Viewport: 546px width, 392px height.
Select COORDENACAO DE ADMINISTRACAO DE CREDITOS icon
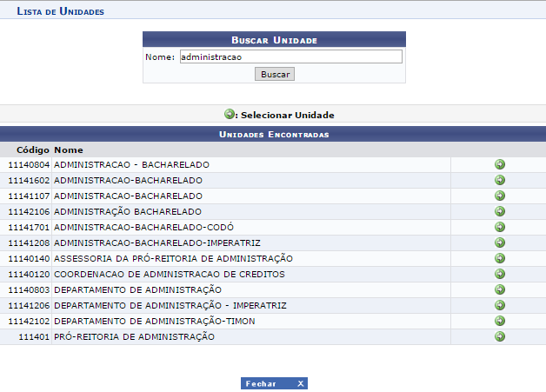coord(499,274)
